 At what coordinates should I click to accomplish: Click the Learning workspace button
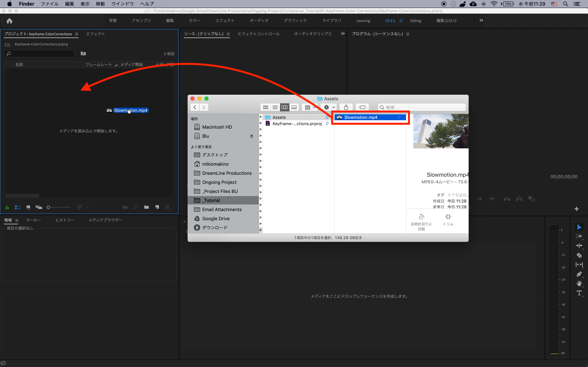363,21
